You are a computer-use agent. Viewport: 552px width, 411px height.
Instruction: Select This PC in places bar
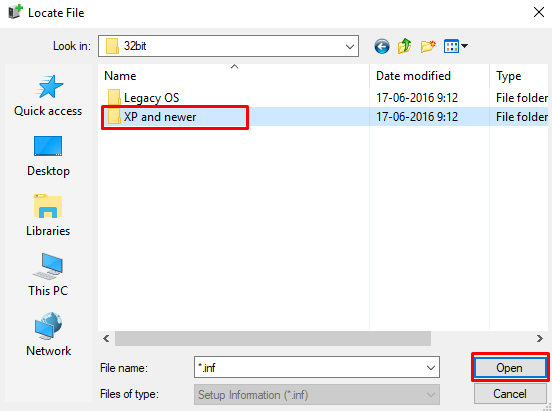pyautogui.click(x=48, y=275)
